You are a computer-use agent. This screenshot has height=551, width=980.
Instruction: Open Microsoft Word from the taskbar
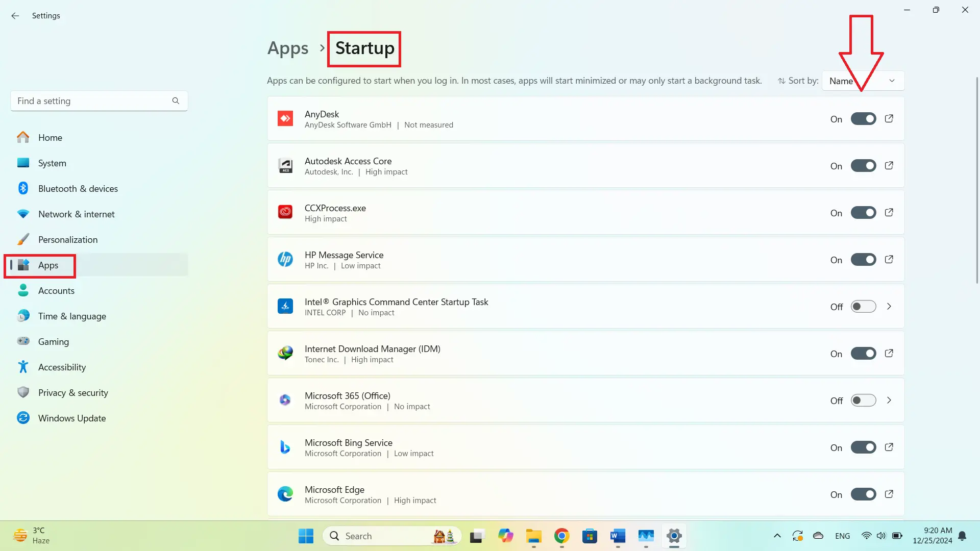(617, 536)
